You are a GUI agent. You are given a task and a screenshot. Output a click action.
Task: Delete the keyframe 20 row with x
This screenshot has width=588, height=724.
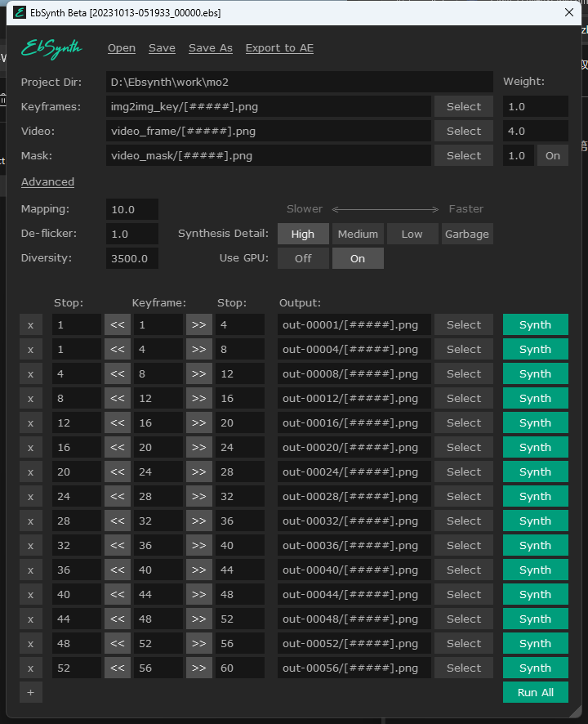coord(31,447)
